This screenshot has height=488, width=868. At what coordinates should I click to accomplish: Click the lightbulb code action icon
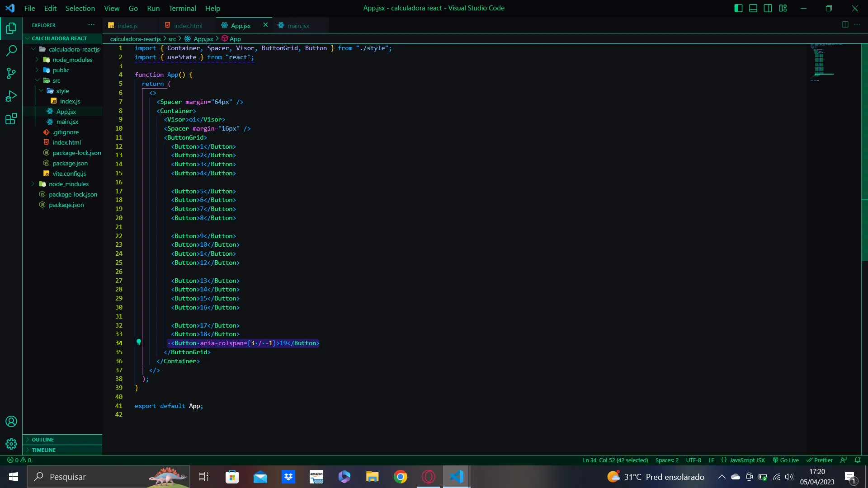point(139,343)
